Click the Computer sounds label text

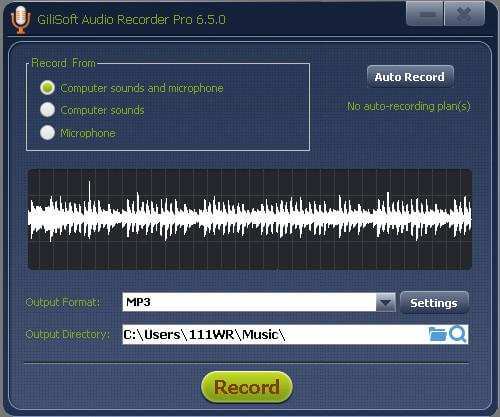(x=102, y=110)
